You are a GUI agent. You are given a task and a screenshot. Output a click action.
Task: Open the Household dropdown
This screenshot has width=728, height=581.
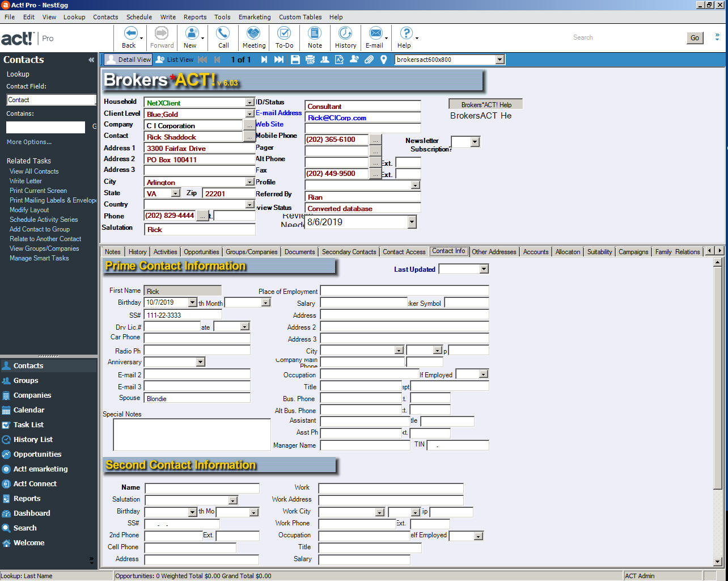tap(249, 103)
